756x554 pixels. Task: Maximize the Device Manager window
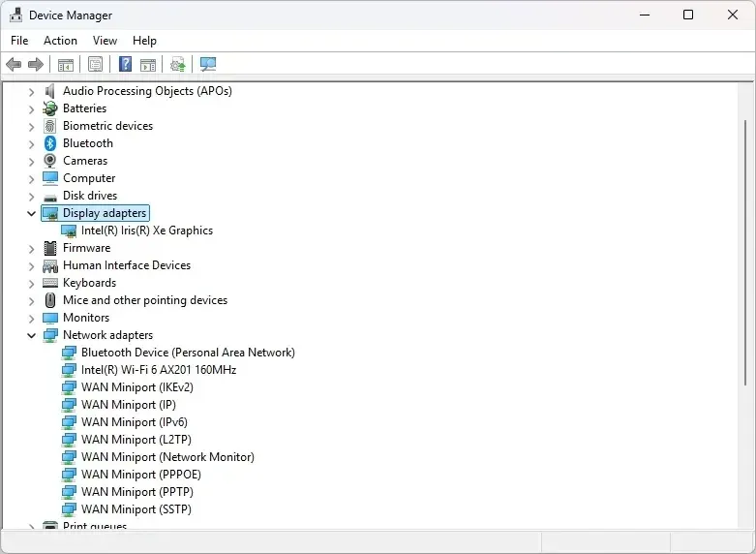688,15
